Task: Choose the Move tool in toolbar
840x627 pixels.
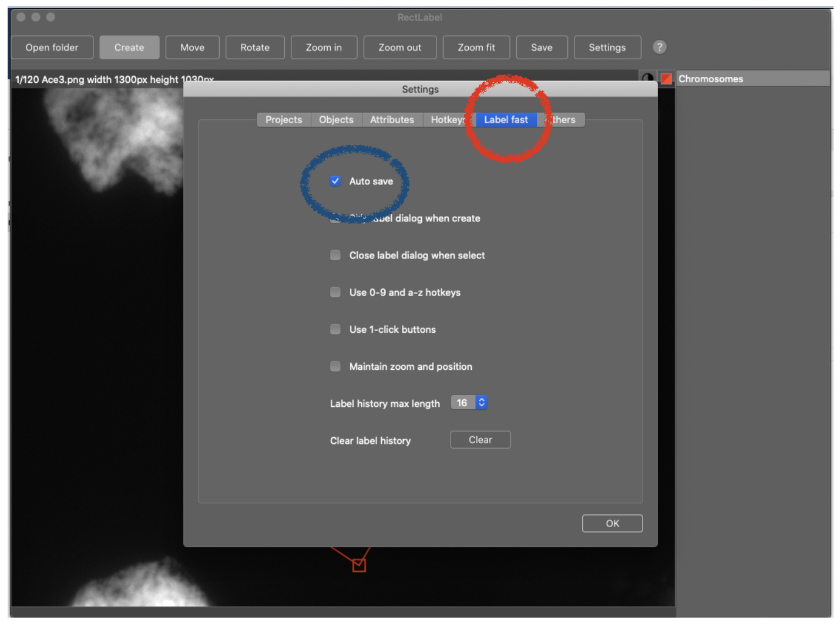Action: click(x=192, y=48)
